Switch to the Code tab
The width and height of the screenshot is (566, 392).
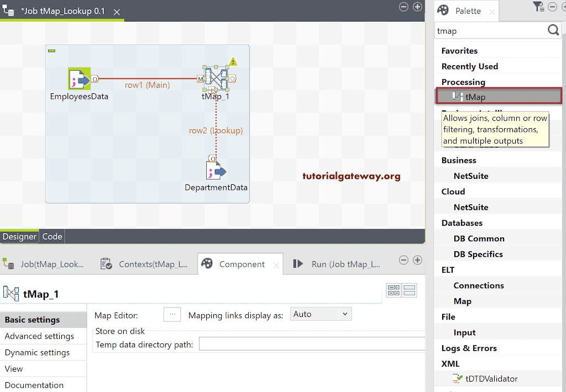(x=51, y=236)
